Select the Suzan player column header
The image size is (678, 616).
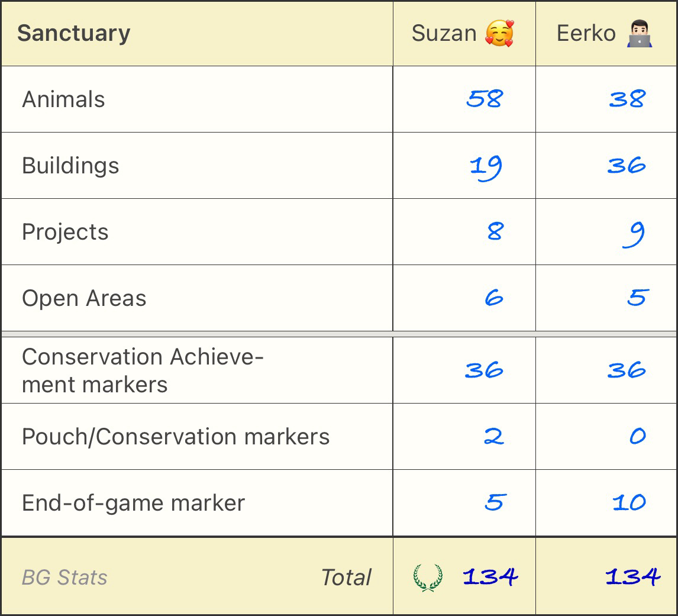click(x=444, y=33)
